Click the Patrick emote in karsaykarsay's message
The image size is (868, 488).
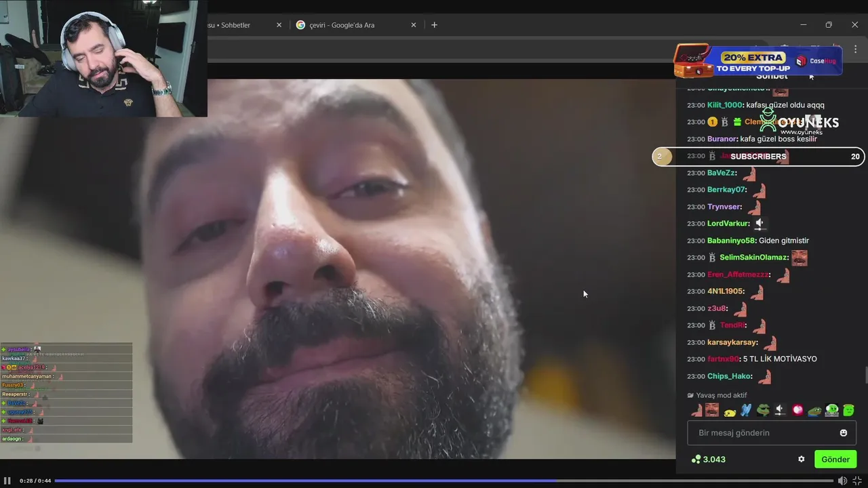(x=770, y=343)
